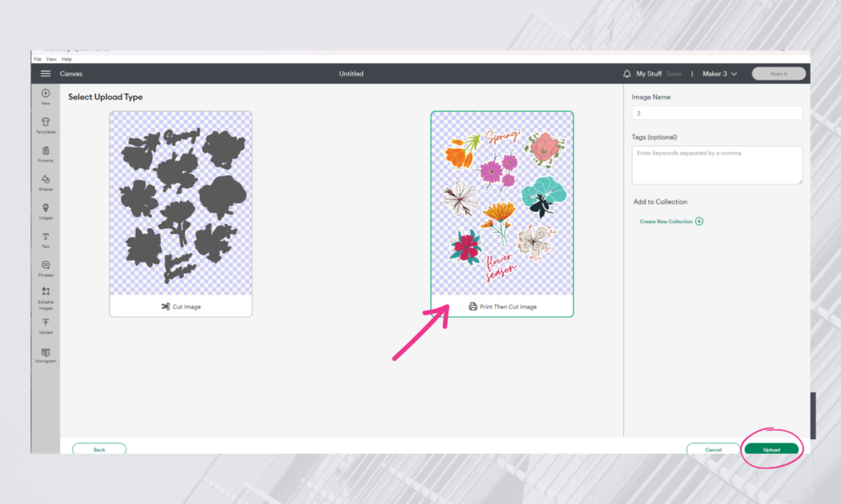This screenshot has height=504, width=841.
Task: Open the Phrases sidebar icon
Action: pos(46,265)
